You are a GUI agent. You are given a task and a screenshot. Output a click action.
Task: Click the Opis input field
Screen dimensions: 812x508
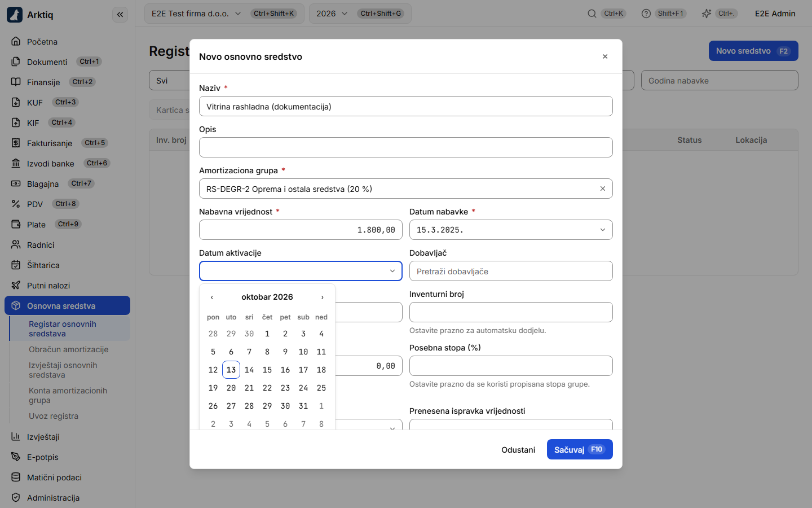tap(406, 147)
